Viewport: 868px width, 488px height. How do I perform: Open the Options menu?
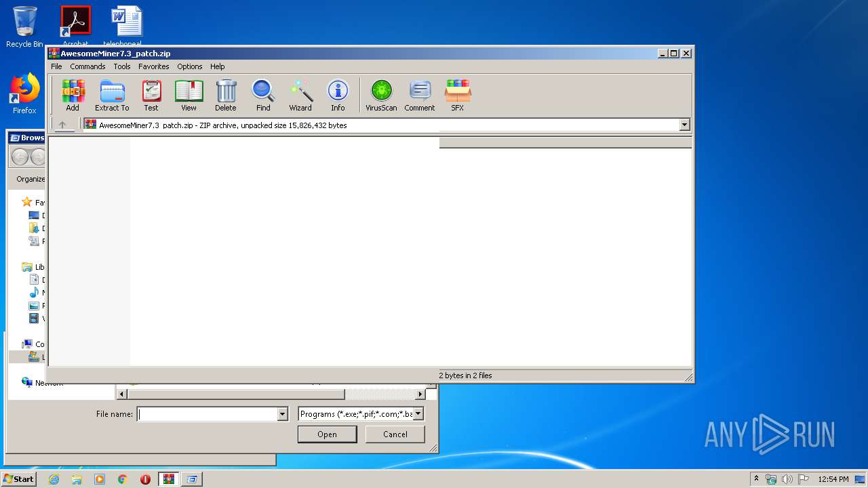pos(190,66)
